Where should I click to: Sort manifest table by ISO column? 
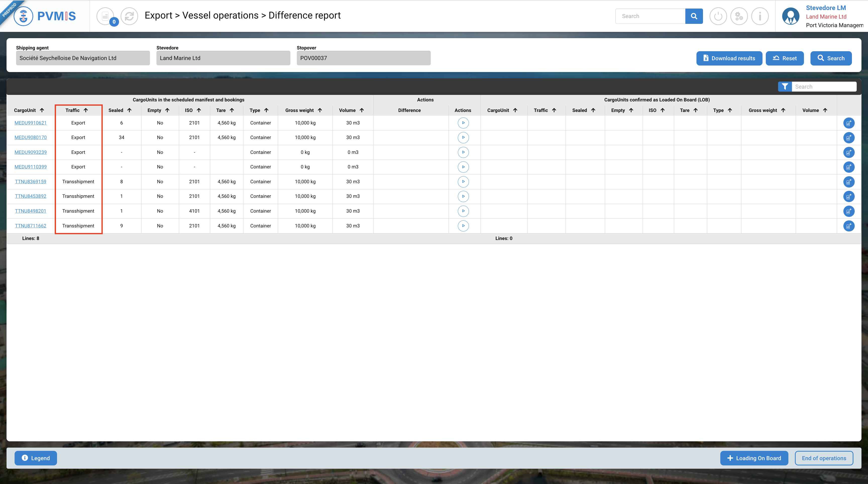point(199,110)
